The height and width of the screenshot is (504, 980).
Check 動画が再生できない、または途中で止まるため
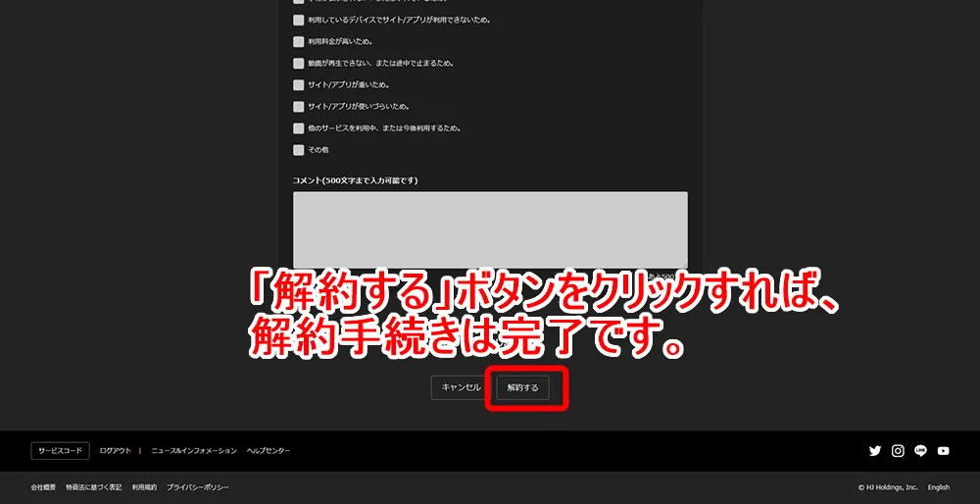tap(299, 63)
